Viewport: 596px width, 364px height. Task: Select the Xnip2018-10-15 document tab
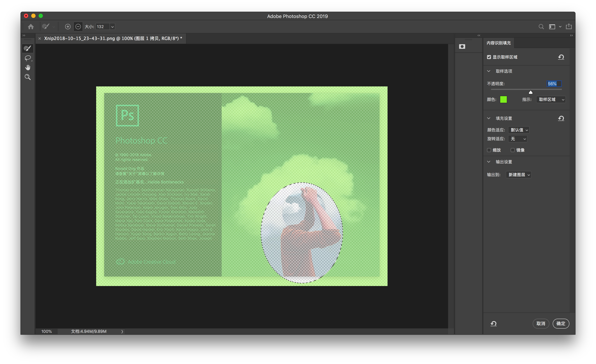pos(113,39)
